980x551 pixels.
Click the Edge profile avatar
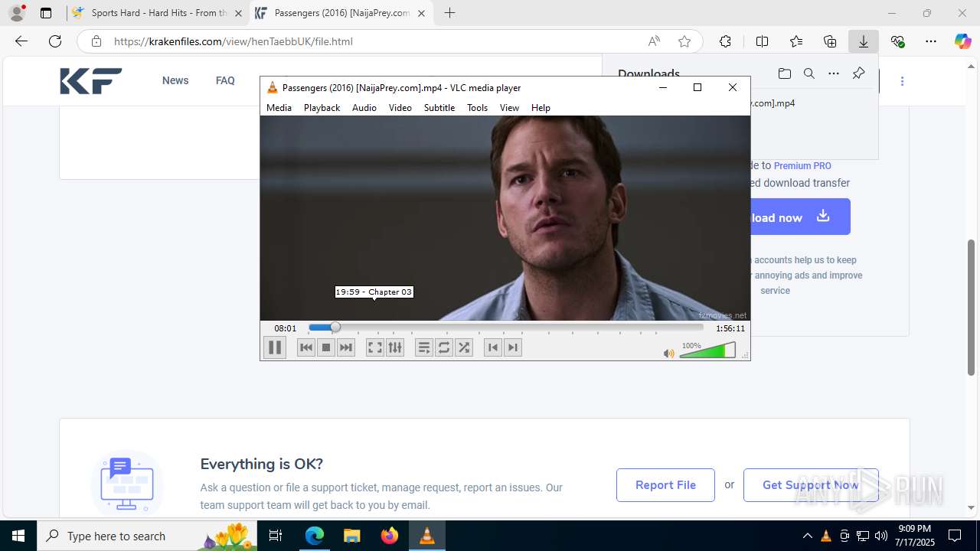coord(17,13)
